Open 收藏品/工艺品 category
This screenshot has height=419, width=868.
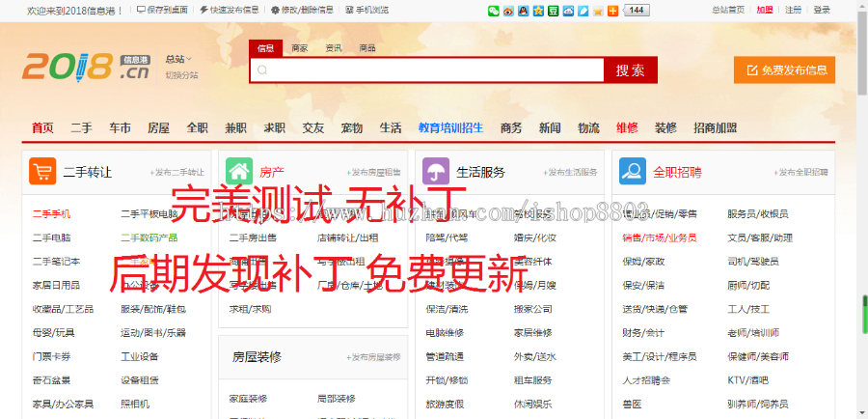(x=63, y=309)
